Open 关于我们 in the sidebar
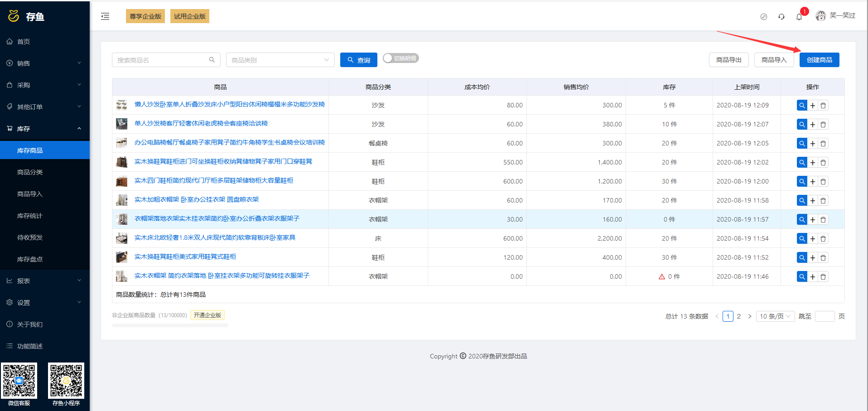The image size is (868, 411). click(45, 324)
